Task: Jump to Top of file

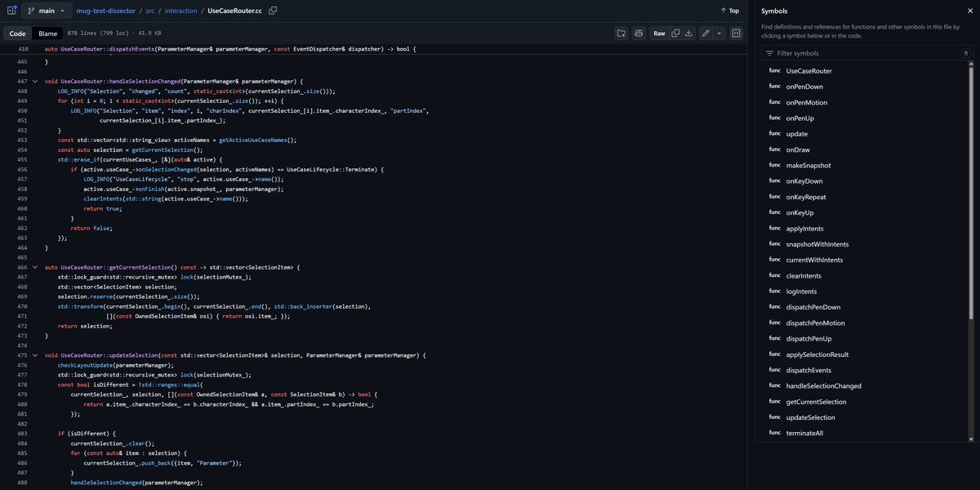Action: tap(729, 11)
